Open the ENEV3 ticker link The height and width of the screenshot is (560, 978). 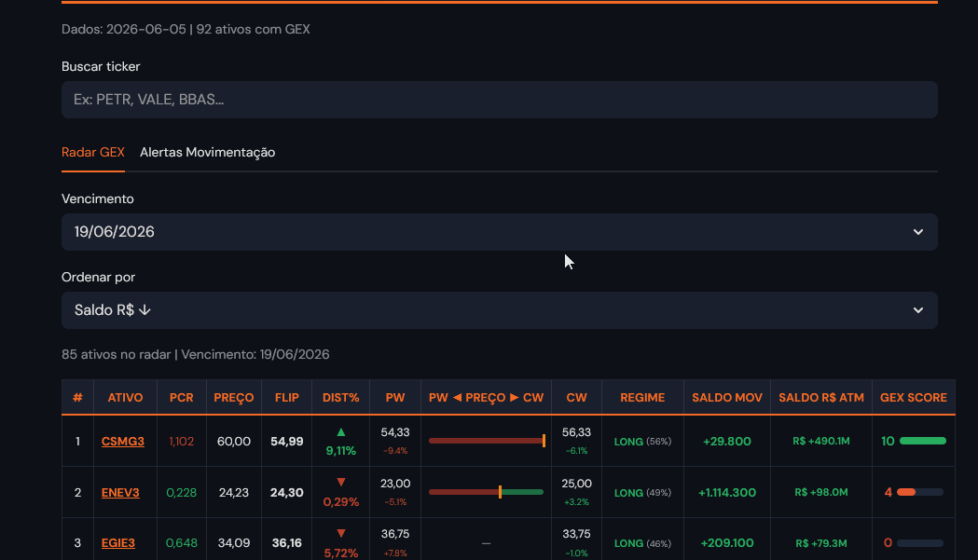(x=120, y=493)
